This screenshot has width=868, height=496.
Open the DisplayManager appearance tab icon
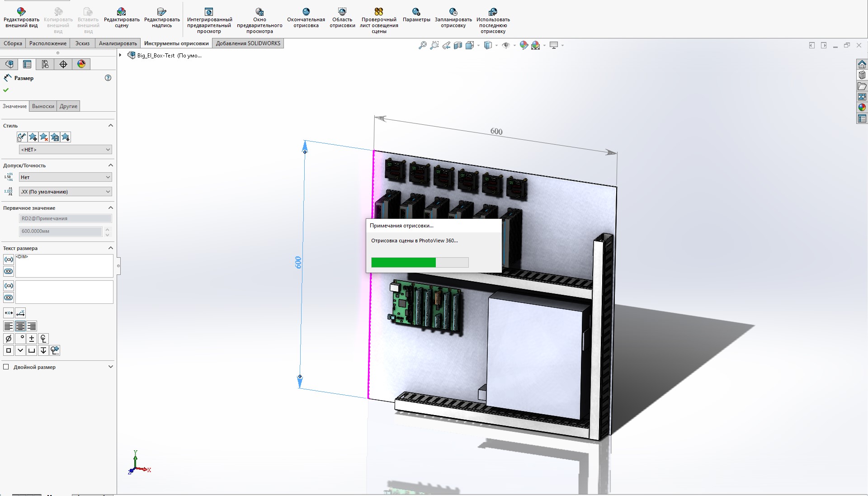81,64
